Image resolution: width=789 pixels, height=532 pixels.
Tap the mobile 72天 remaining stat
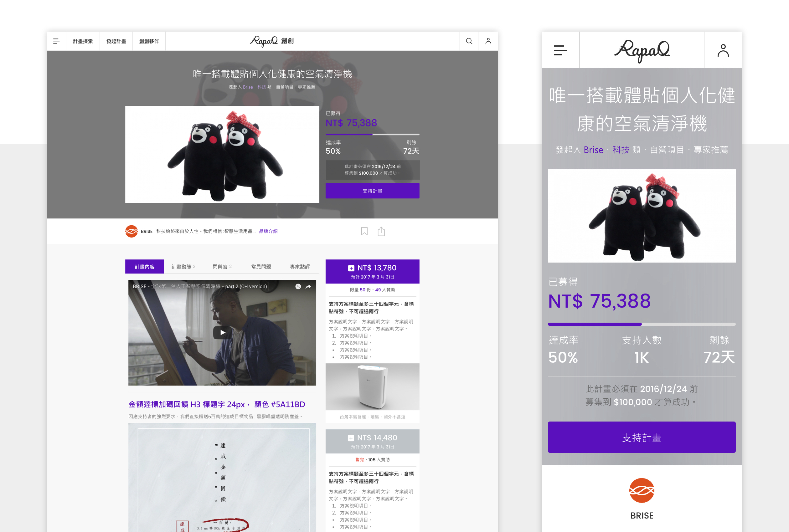(719, 350)
